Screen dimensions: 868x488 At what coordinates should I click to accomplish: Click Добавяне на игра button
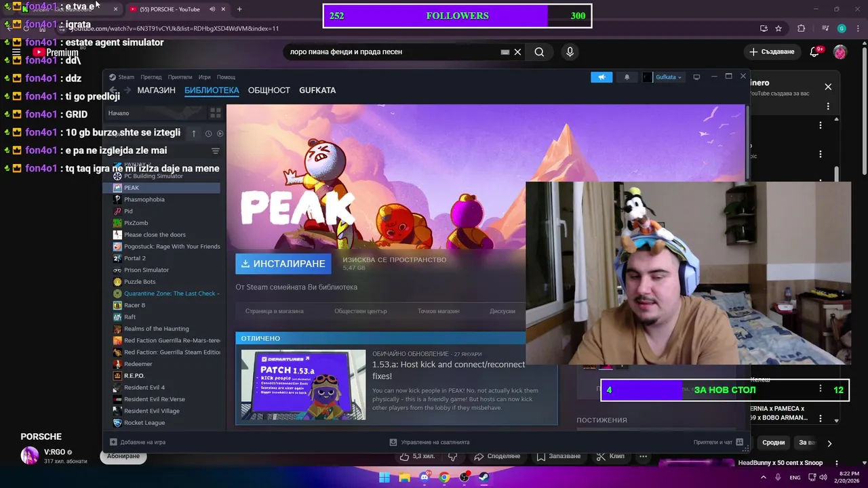(x=138, y=443)
